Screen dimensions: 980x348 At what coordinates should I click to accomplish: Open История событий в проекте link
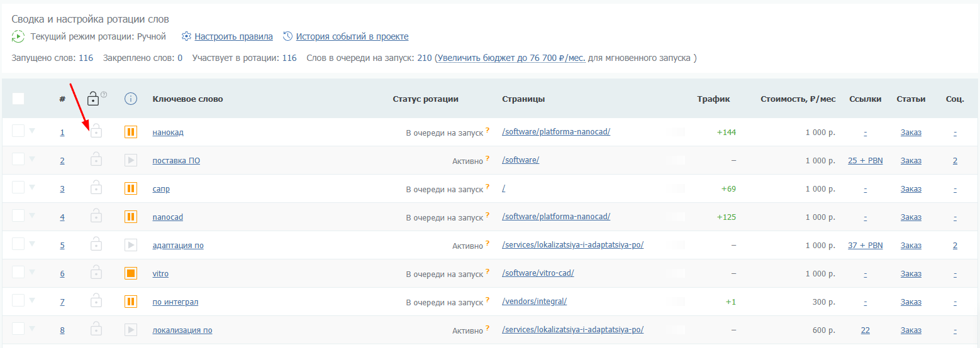(352, 36)
